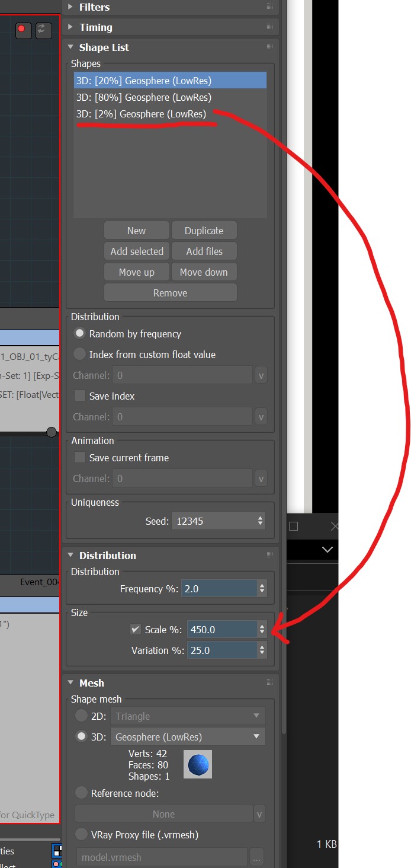Enable the Save index checkbox
The width and height of the screenshot is (411, 868).
coord(80,396)
